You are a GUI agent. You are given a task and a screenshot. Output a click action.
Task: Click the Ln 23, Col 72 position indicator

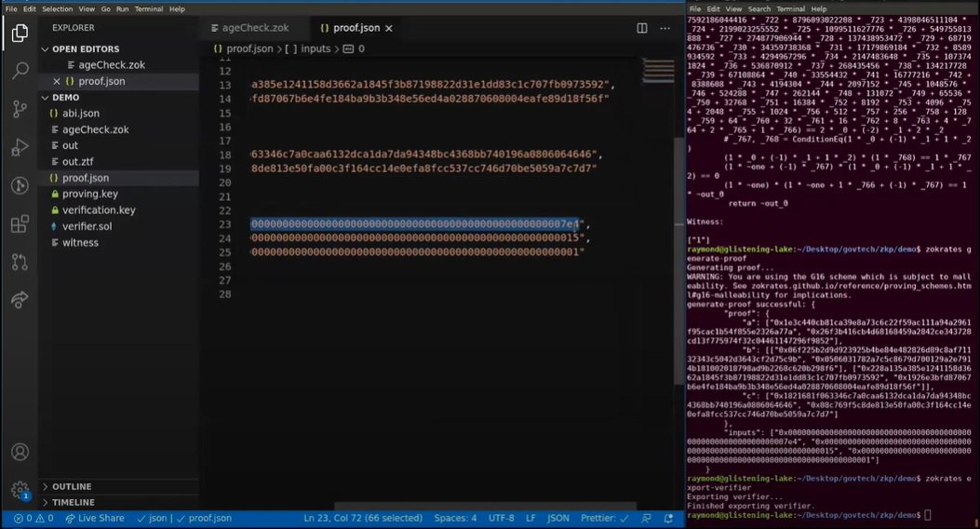tap(363, 519)
